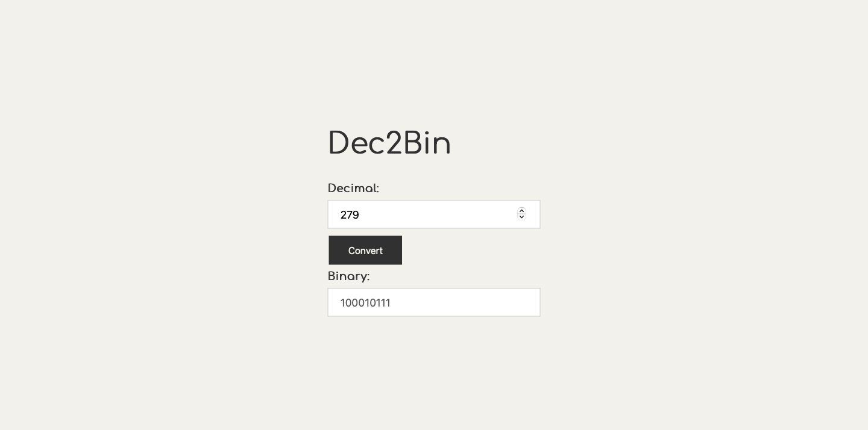This screenshot has height=430, width=868.
Task: Convert 279 using the dark button
Action: coord(365,250)
